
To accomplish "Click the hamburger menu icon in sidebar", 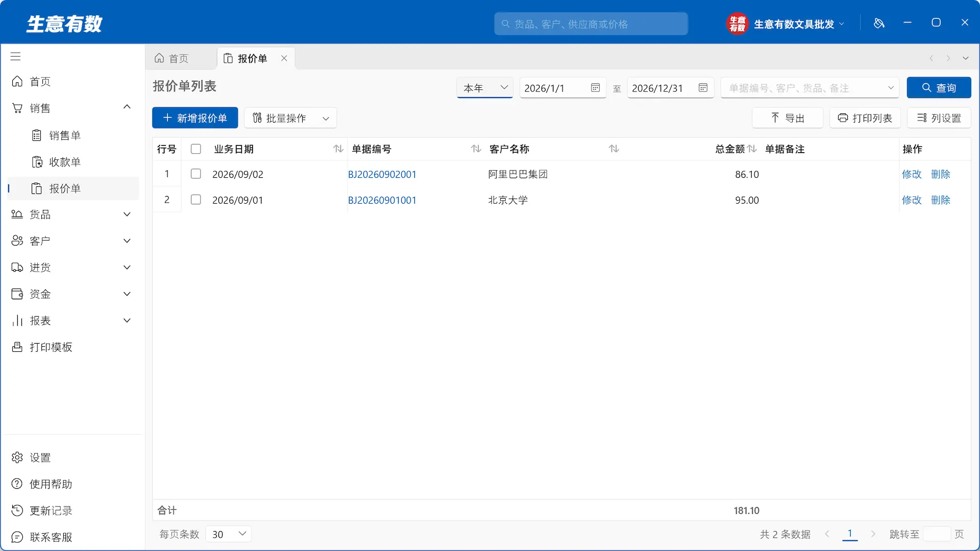I will (16, 57).
